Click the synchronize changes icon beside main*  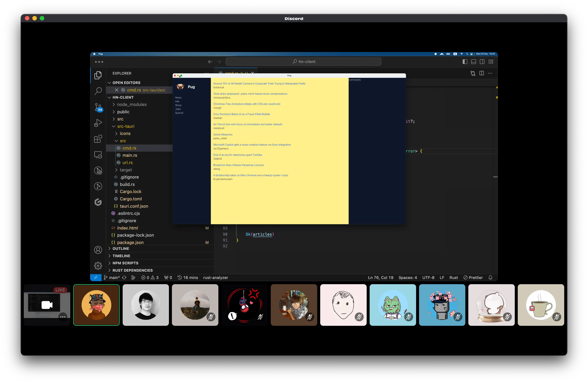[124, 277]
